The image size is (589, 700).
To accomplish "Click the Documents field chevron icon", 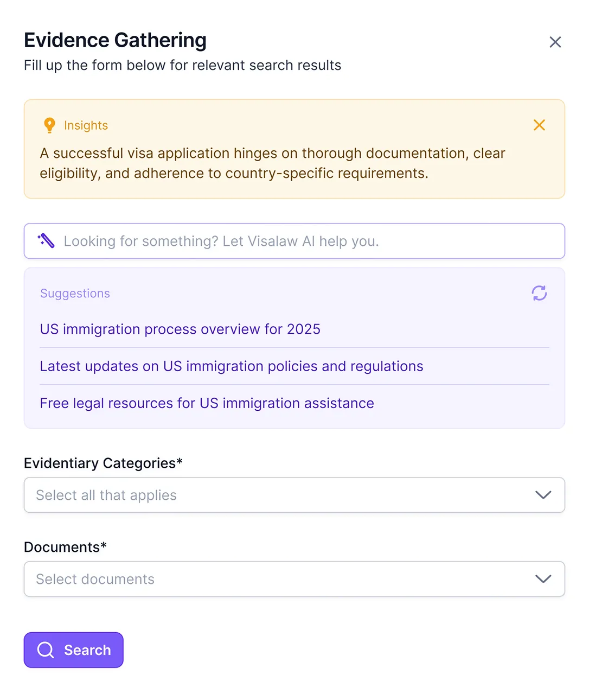I will (543, 579).
